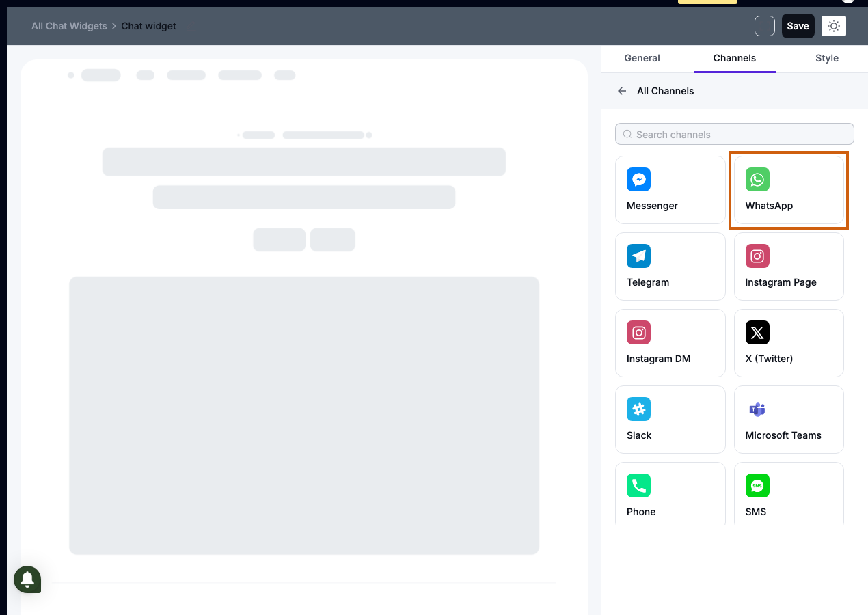Choose the Slack channel icon
868x615 pixels.
click(638, 409)
